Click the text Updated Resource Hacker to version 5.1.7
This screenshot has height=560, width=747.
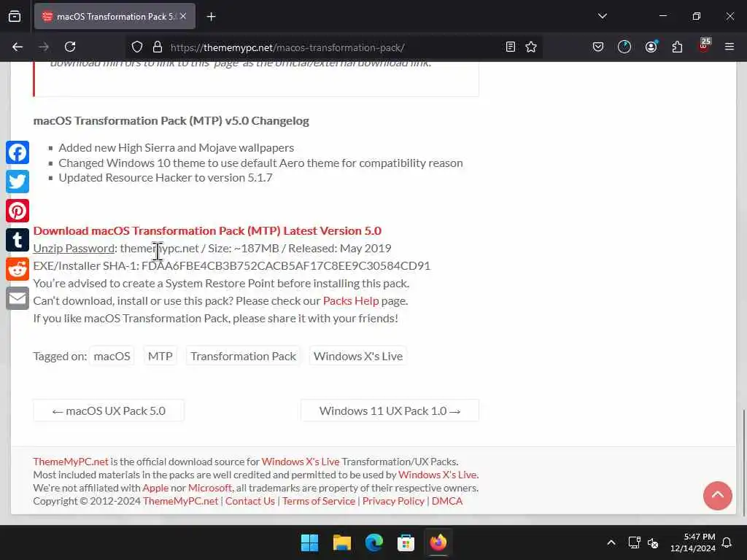pyautogui.click(x=166, y=178)
